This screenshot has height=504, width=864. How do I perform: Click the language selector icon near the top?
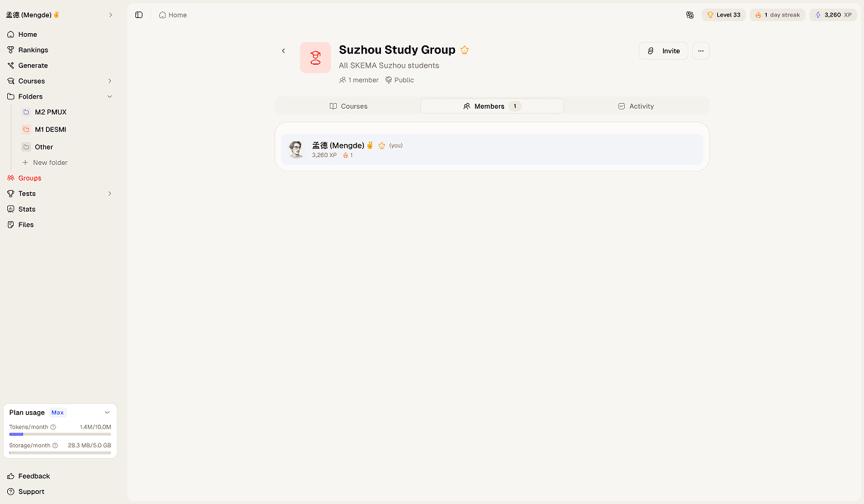690,14
